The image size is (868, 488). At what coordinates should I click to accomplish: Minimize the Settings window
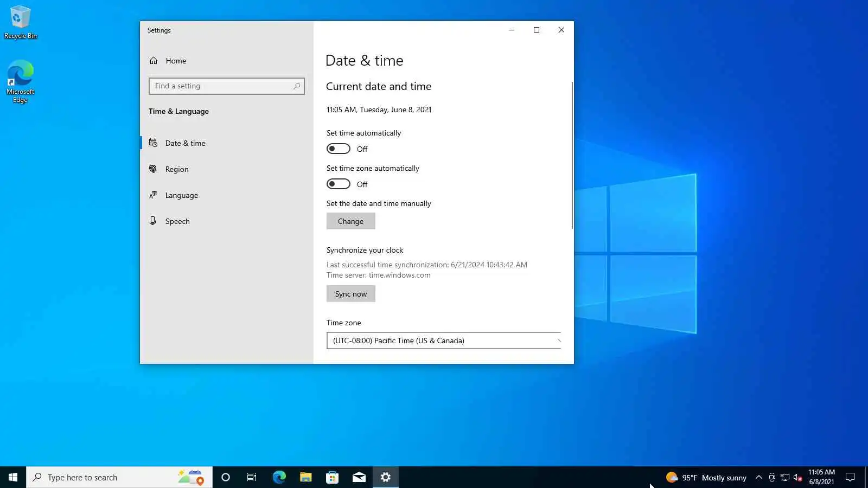[x=511, y=30]
